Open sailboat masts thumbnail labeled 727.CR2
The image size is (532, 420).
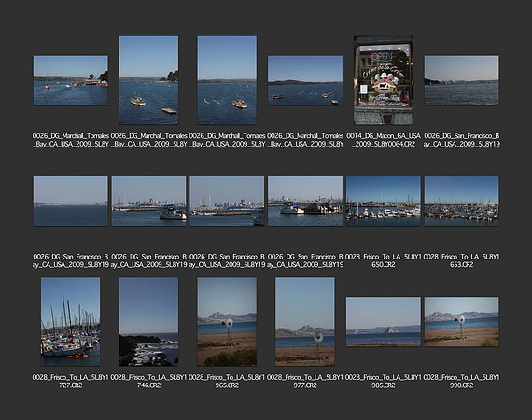pyautogui.click(x=71, y=322)
